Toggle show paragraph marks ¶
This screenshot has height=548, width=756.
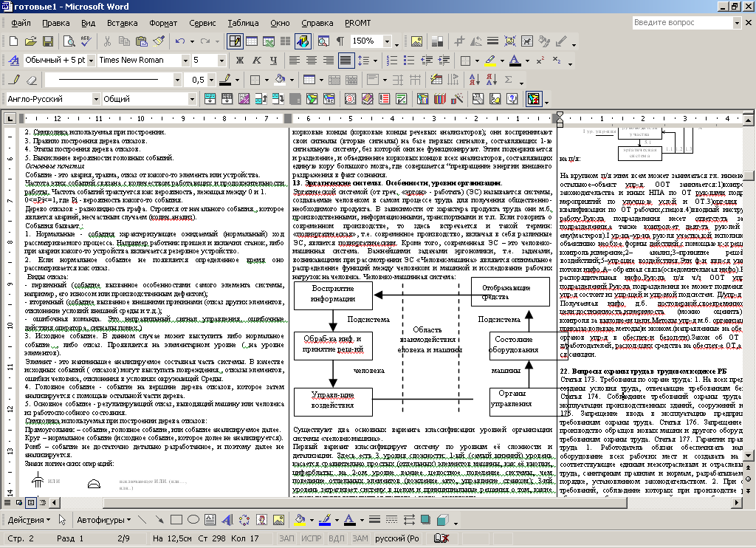[x=340, y=41]
